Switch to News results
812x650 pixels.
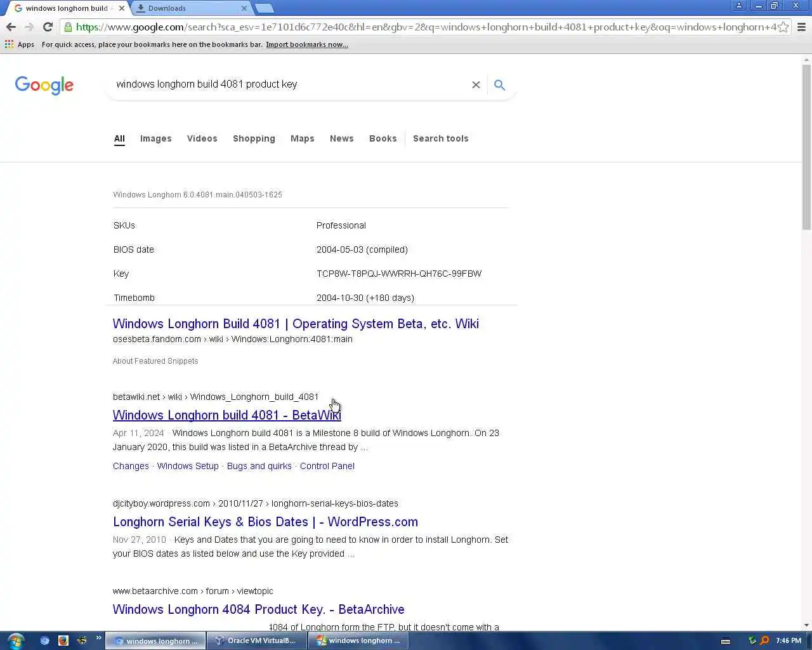point(341,138)
